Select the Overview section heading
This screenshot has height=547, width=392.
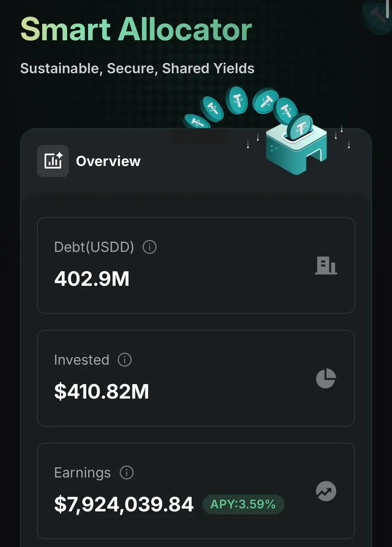[x=108, y=161]
